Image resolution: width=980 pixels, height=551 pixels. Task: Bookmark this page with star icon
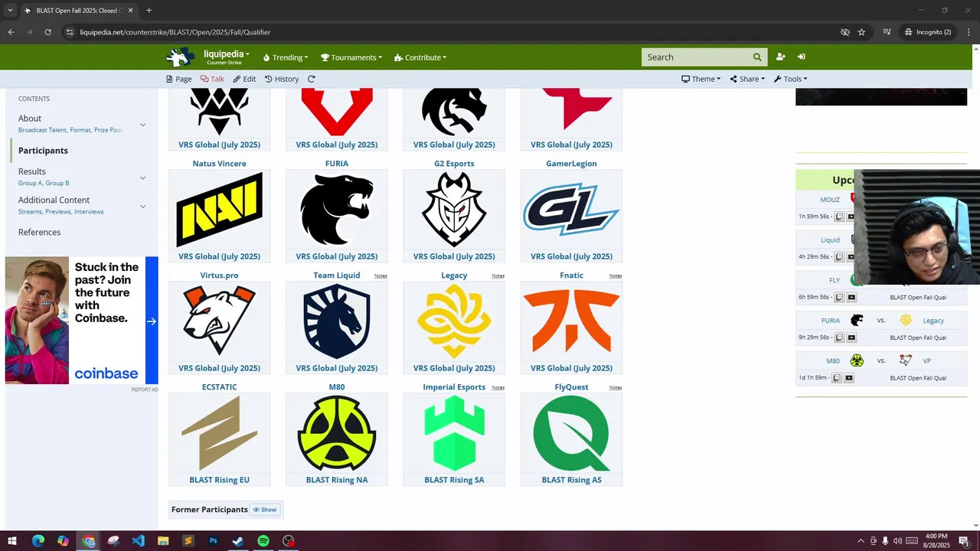[x=861, y=32]
